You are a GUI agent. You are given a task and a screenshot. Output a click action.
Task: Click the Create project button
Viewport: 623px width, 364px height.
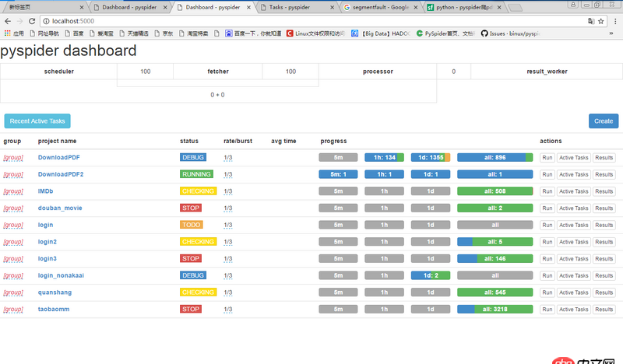point(604,121)
